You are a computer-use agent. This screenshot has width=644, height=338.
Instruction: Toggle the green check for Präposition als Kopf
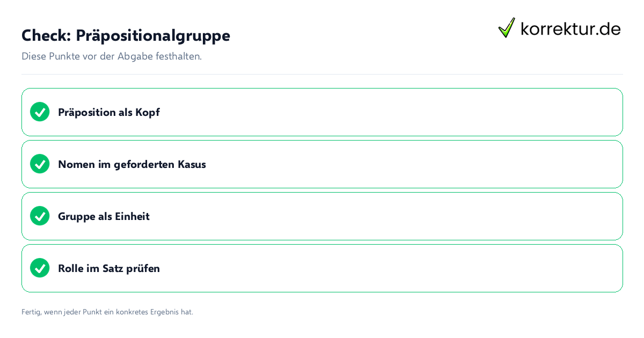[40, 112]
